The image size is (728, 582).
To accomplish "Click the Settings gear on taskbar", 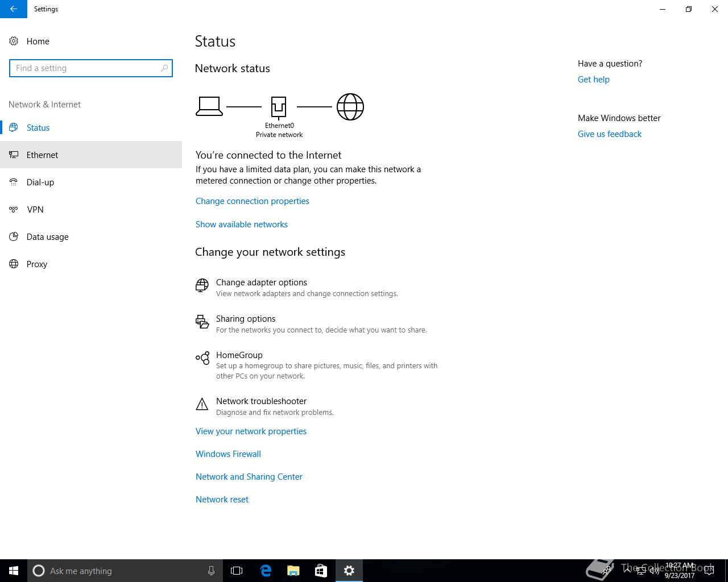I will click(x=349, y=571).
